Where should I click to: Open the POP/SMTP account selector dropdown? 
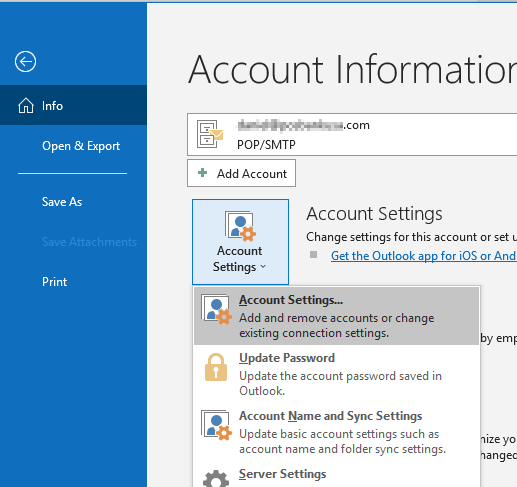point(352,134)
